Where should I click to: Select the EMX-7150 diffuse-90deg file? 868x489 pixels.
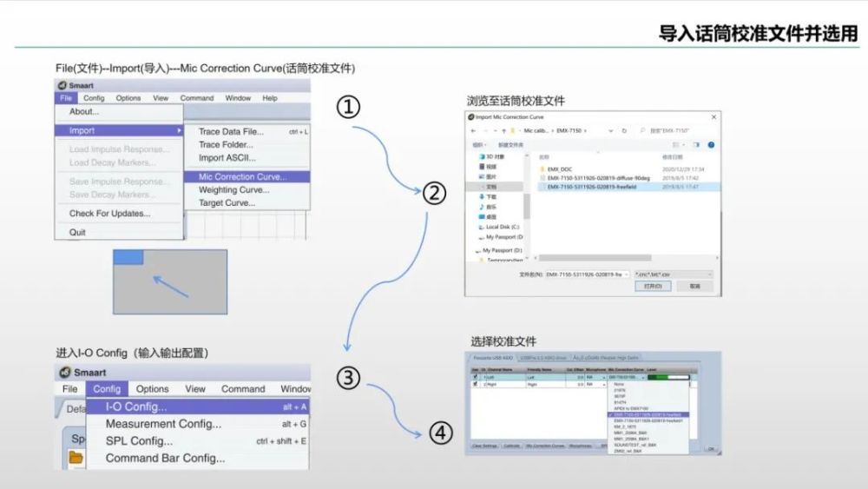598,178
